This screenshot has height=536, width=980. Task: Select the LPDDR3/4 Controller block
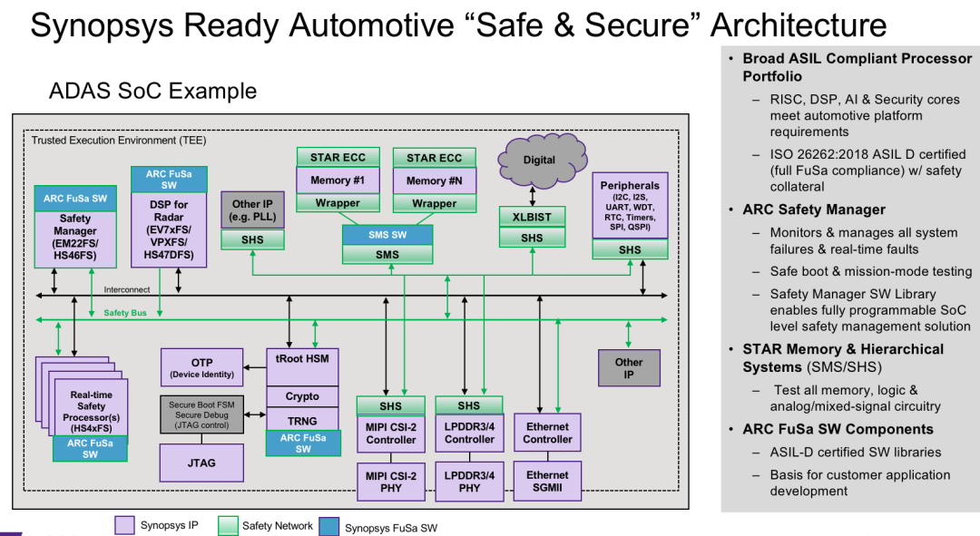pyautogui.click(x=469, y=433)
